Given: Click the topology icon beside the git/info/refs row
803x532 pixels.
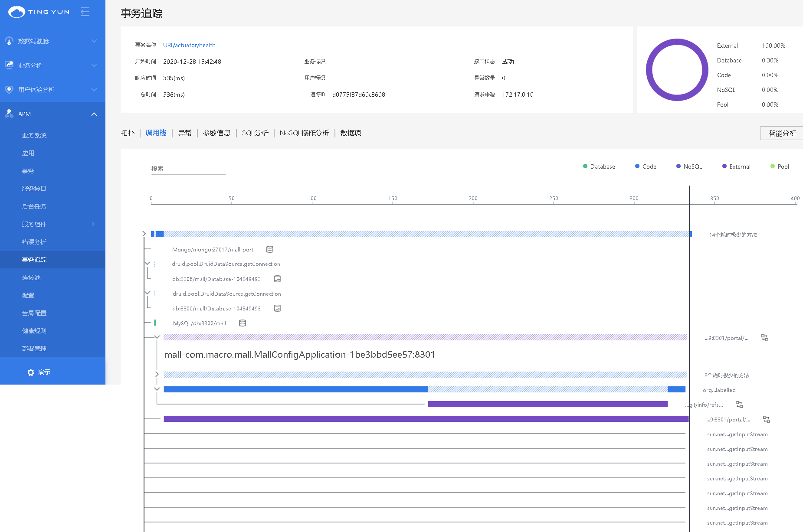Looking at the screenshot, I should (739, 405).
